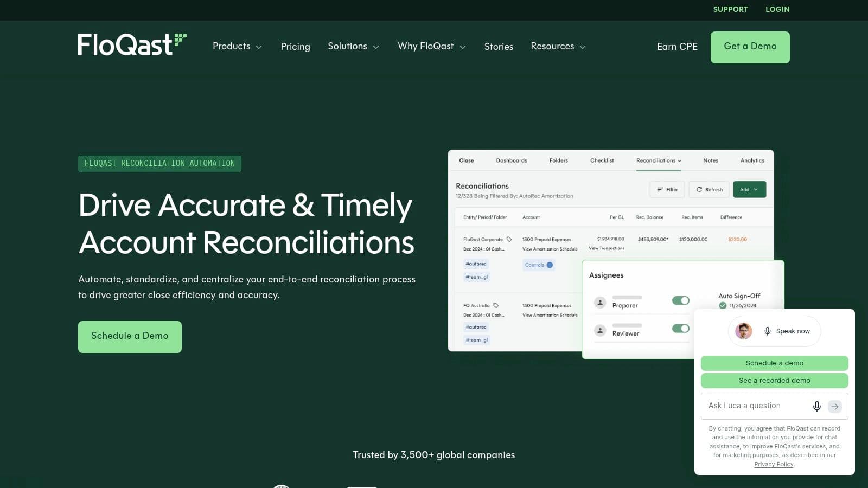Click the $220.00 difference value
868x488 pixels.
(738, 239)
